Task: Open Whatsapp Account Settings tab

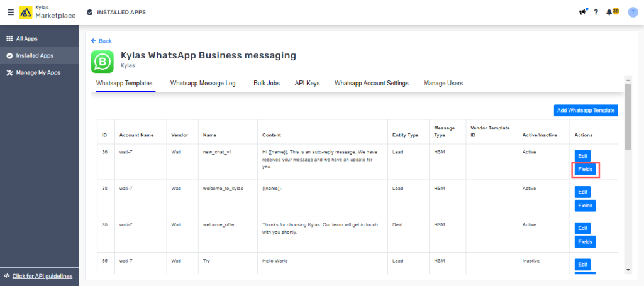Action: click(x=372, y=84)
